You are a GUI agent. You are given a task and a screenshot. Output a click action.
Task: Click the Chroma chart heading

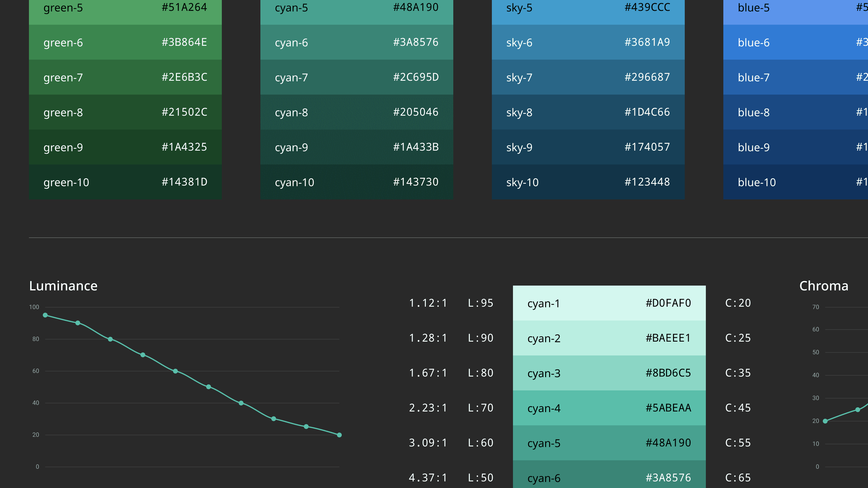[x=823, y=286]
